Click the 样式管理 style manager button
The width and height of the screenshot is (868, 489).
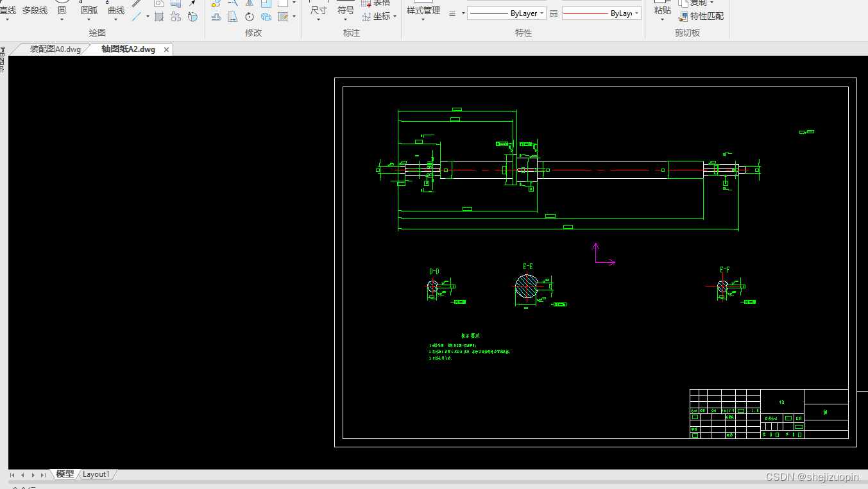pos(423,10)
